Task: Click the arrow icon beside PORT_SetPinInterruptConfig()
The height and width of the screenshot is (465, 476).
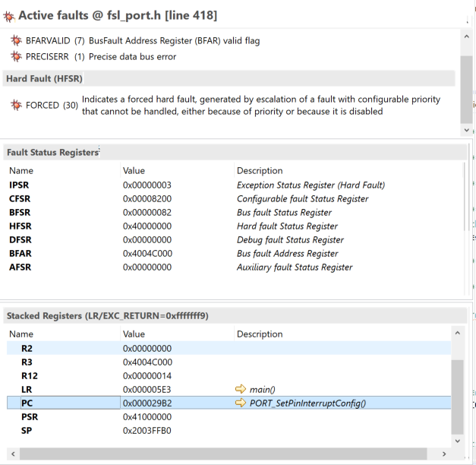Action: (241, 403)
